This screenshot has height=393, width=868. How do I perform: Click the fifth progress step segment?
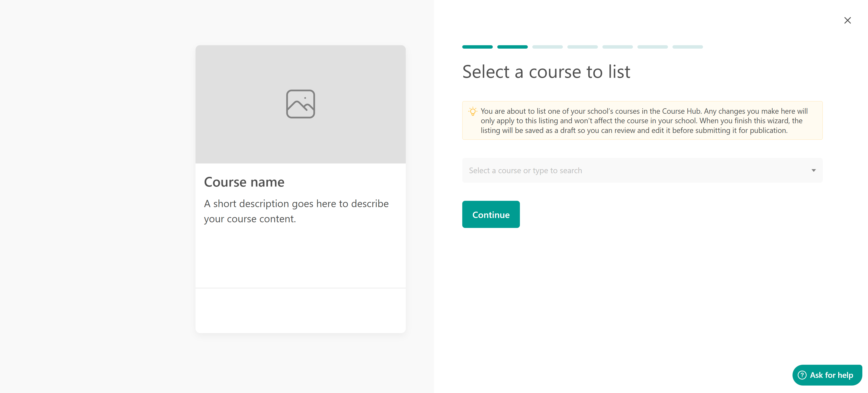pyautogui.click(x=617, y=47)
